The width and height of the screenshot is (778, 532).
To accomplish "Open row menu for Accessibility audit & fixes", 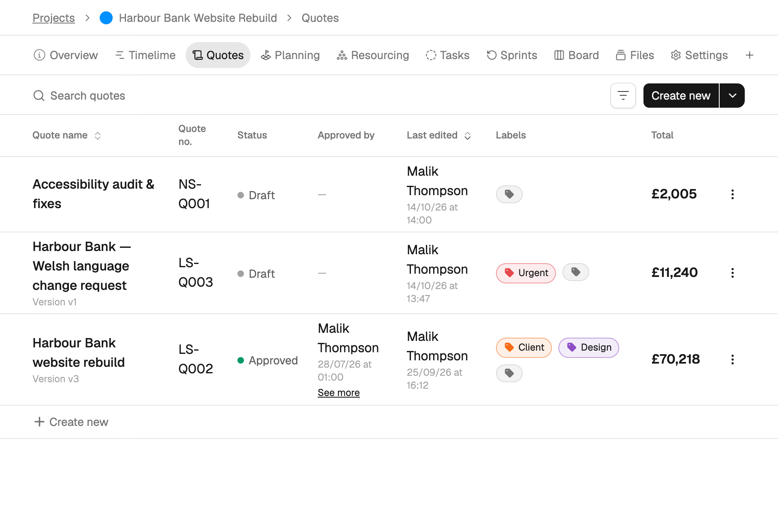I will click(x=732, y=194).
